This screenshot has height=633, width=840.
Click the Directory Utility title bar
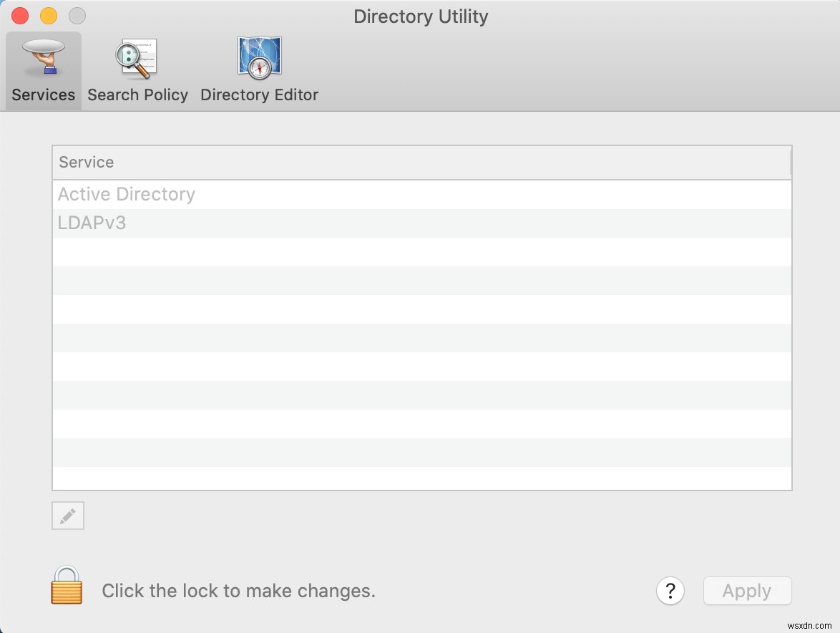[421, 16]
